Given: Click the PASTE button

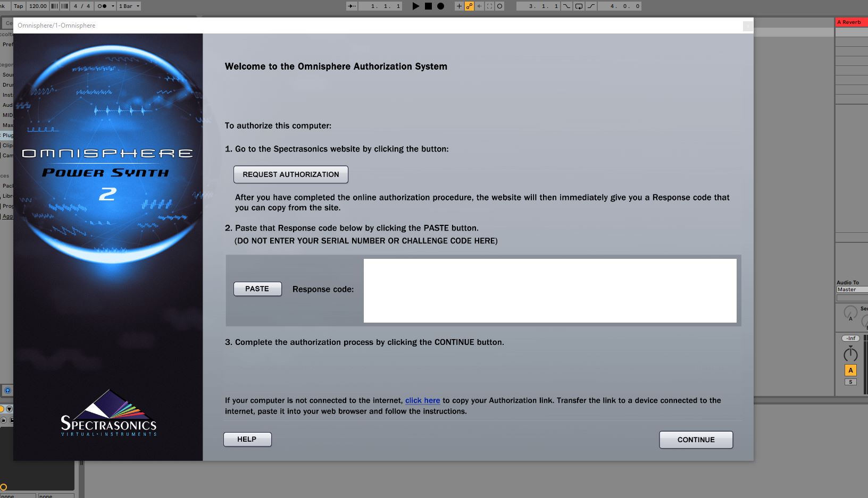Looking at the screenshot, I should pos(257,289).
